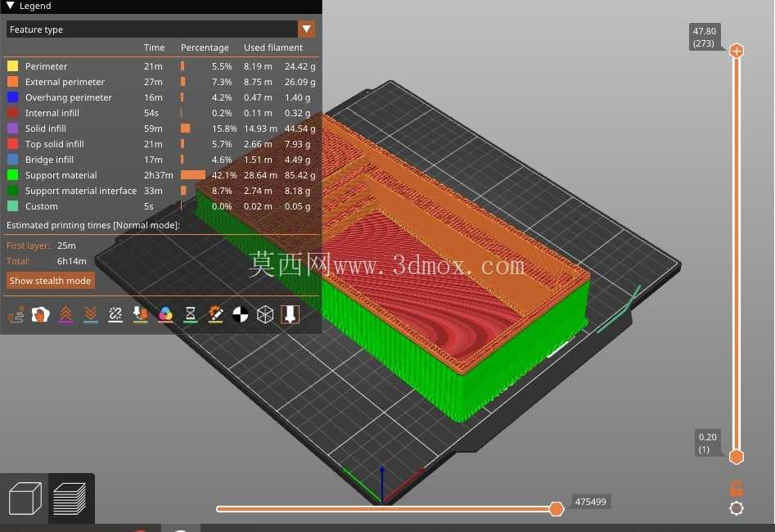The height and width of the screenshot is (532, 775).
Task: Toggle the Retractions visibility icon
Action: [x=65, y=314]
